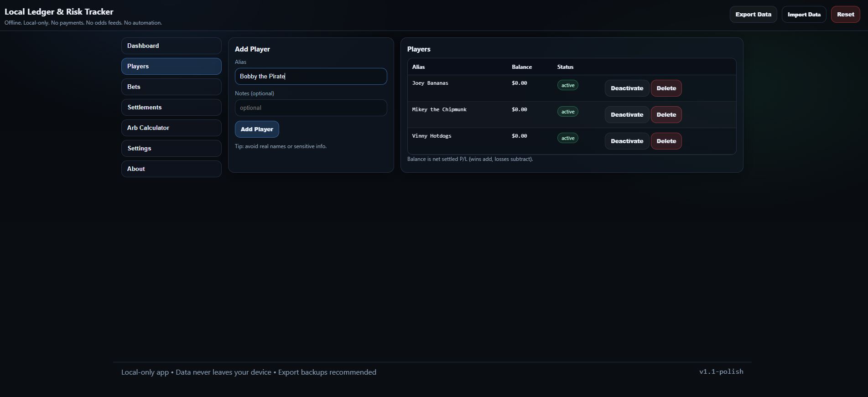Open Settlements from the sidebar
The height and width of the screenshot is (397, 868).
[x=171, y=108]
